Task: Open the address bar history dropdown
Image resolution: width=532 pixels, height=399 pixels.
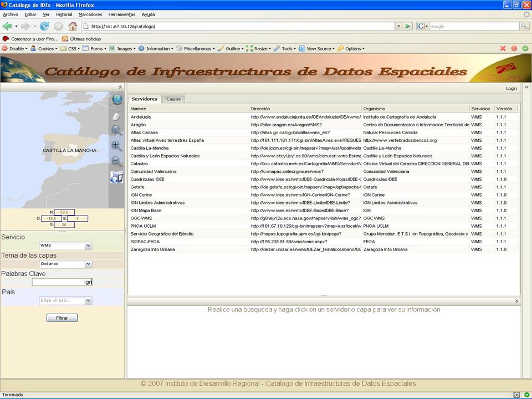Action: click(x=398, y=26)
